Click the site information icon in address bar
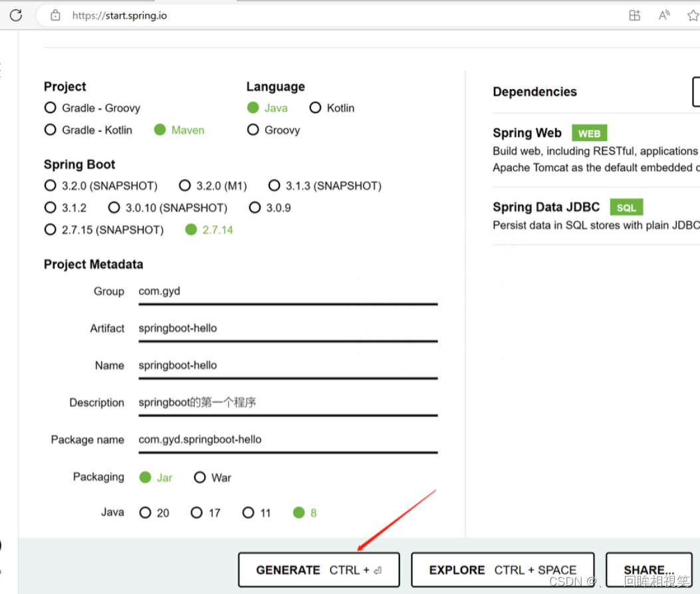Screen dimensions: 700x594 56,15
